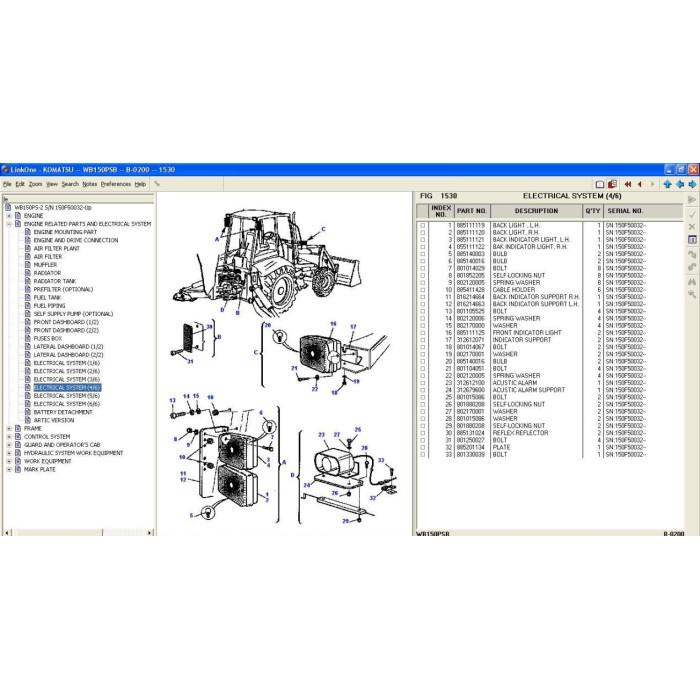This screenshot has height=700, width=700.
Task: Check the box for CABLE HOLDER row
Action: click(x=422, y=290)
